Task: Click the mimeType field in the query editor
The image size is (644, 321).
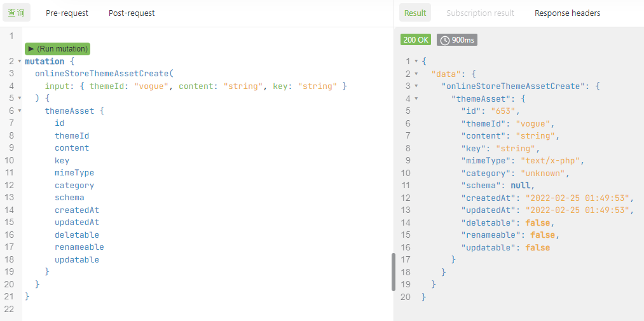Action: [74, 173]
